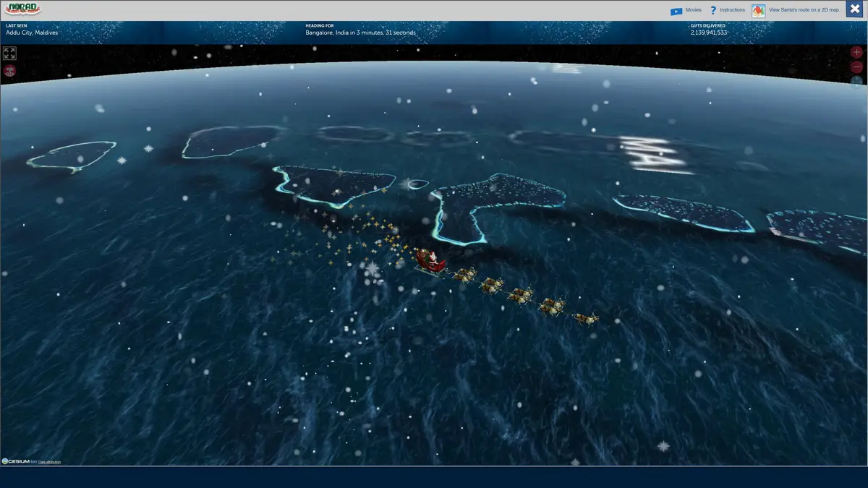Click the round globe button under zoom controls
The width and height of the screenshot is (868, 488).
857,82
